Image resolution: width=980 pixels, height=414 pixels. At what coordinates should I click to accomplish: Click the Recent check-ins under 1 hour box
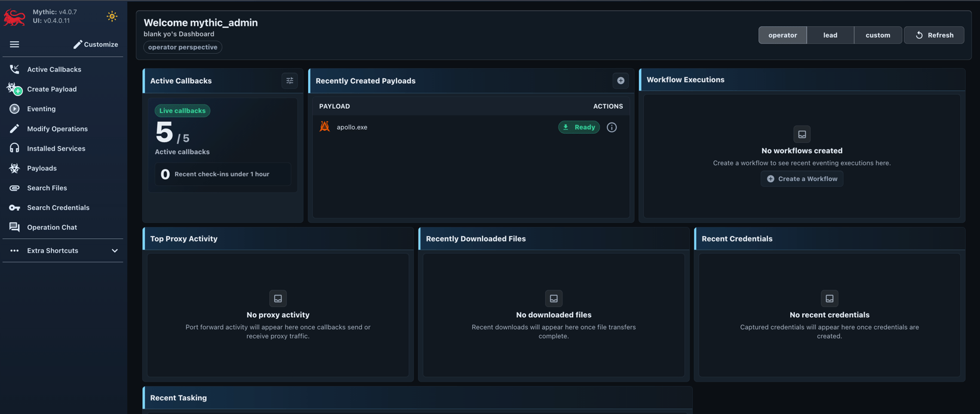[x=223, y=174]
